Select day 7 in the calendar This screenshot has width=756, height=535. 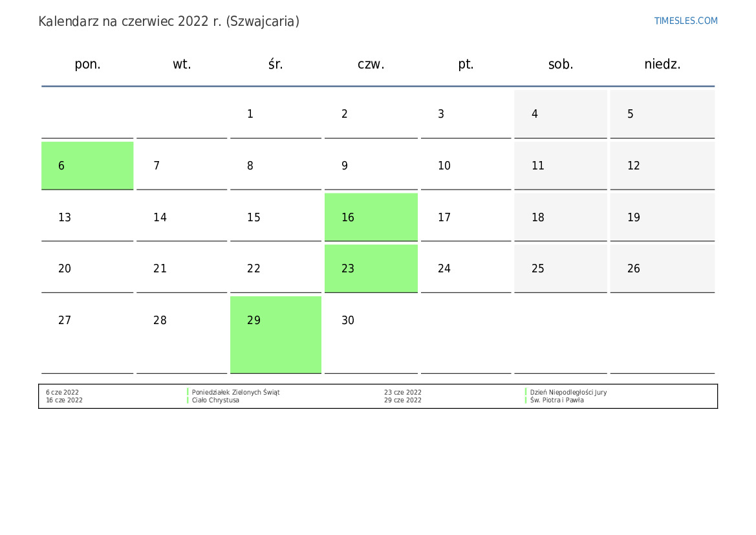coord(182,166)
